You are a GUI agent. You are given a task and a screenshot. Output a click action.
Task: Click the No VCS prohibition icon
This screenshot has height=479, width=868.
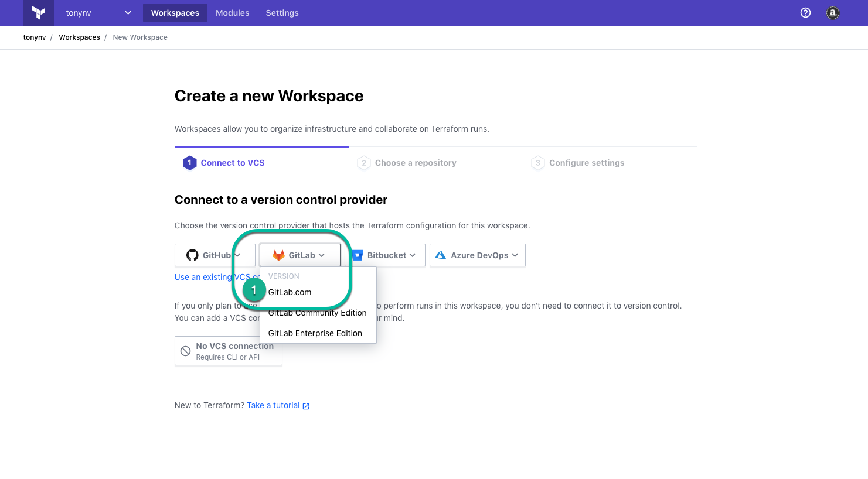[185, 351]
